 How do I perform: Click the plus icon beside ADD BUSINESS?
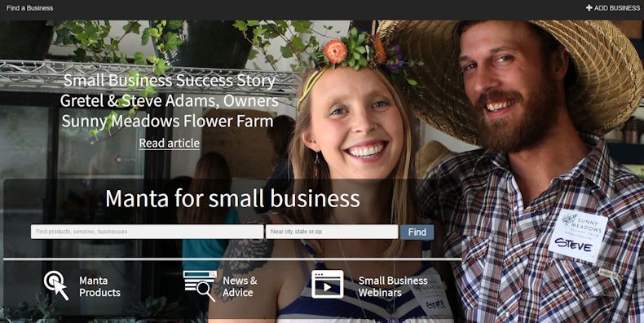tap(589, 8)
